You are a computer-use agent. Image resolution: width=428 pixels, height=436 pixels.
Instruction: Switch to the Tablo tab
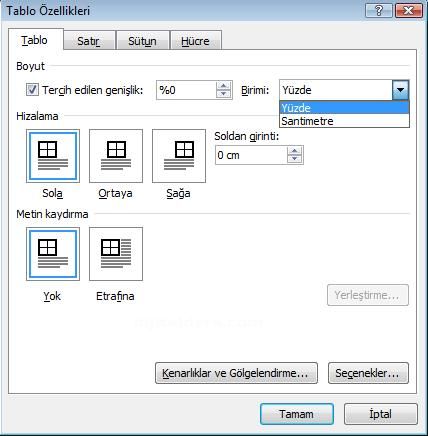35,40
